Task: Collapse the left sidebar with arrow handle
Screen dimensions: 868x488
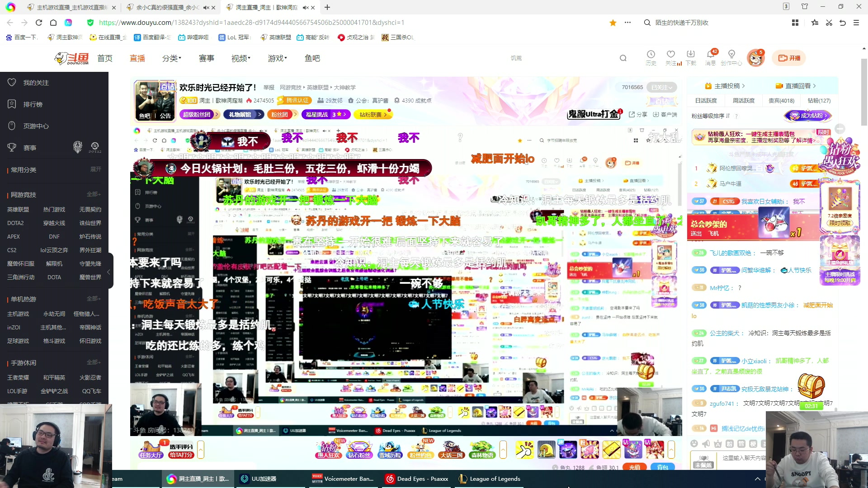Action: pos(108,272)
